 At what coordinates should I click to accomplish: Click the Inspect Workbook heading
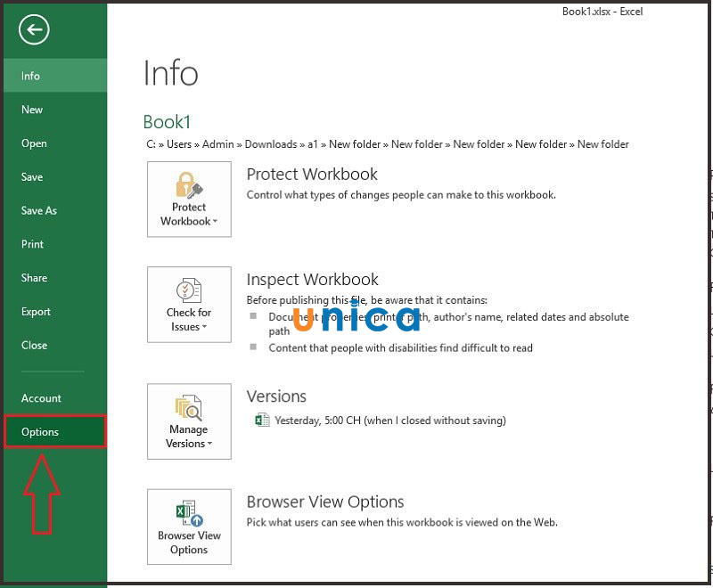[313, 280]
